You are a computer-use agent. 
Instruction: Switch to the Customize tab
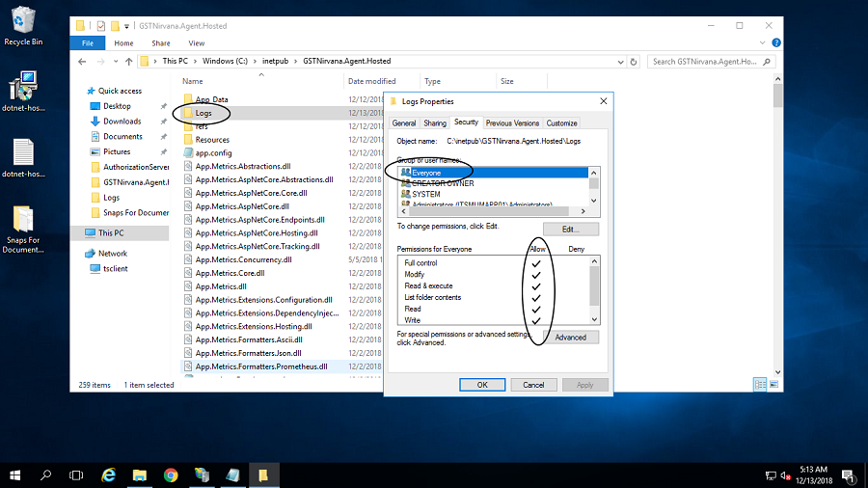tap(561, 122)
